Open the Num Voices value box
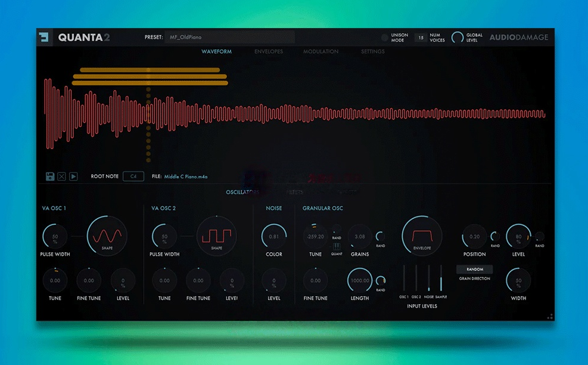The image size is (588, 365). [421, 37]
